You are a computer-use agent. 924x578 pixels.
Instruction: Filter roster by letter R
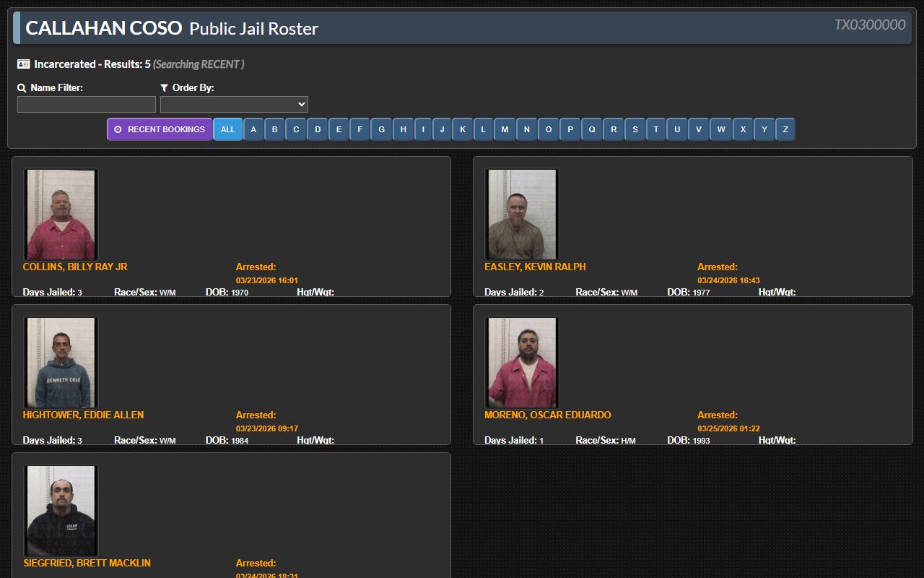coord(614,129)
